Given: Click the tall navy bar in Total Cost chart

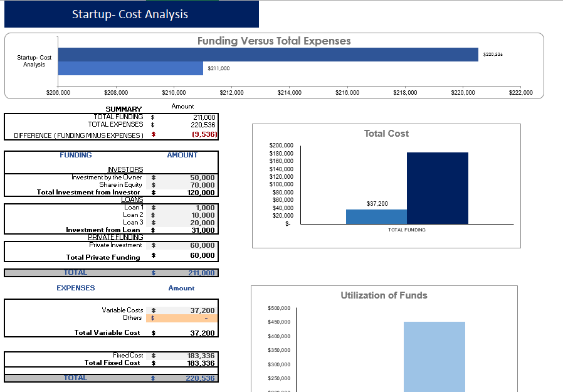Looking at the screenshot, I should 437,188.
